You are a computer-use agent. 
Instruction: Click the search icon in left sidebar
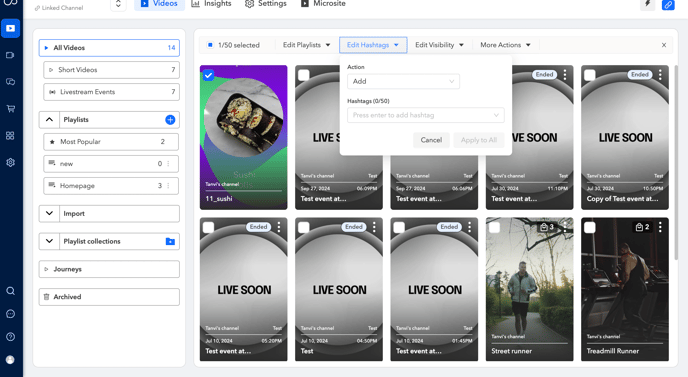[x=11, y=291]
